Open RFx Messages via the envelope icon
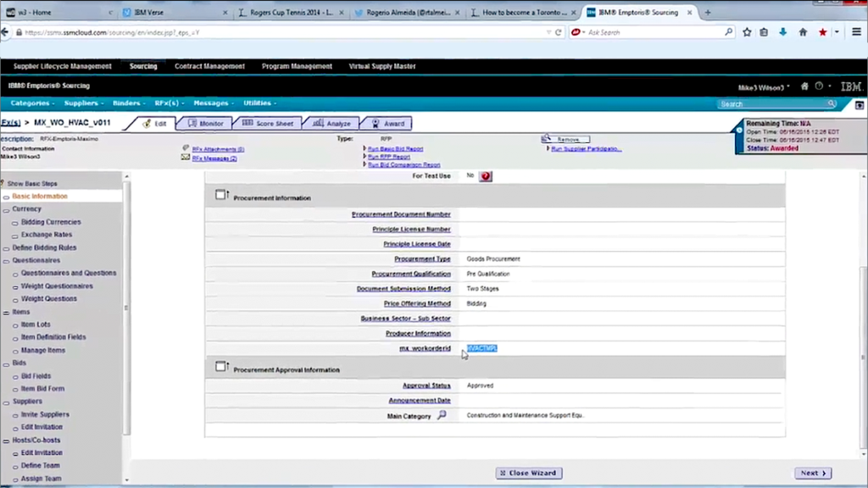Screen dimensions: 868x488 [185, 158]
